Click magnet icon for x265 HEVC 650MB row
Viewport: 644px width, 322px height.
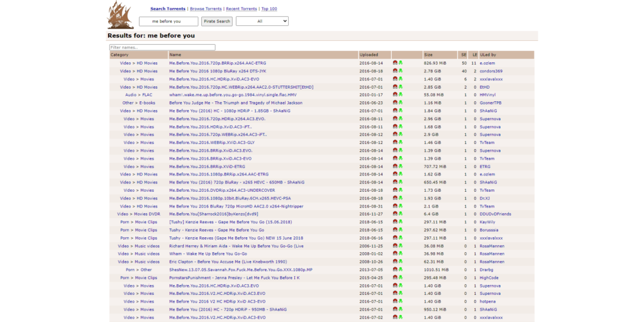coord(395,182)
